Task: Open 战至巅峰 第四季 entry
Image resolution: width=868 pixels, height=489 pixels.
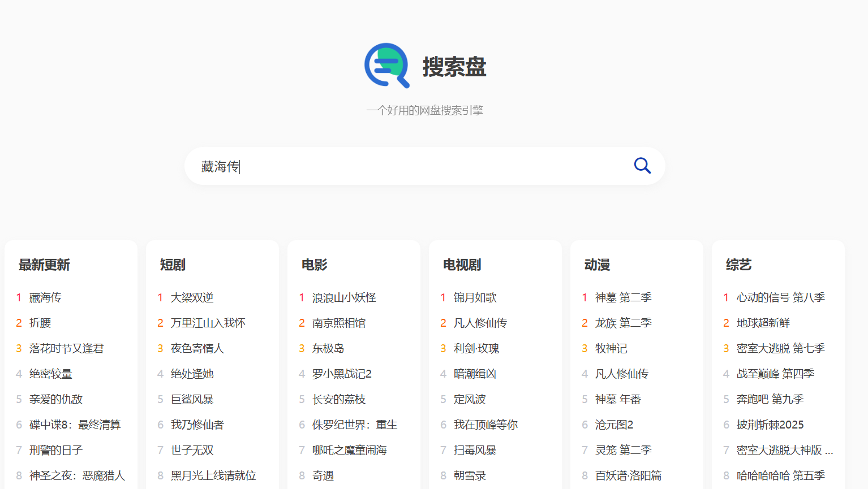Action: [x=776, y=374]
